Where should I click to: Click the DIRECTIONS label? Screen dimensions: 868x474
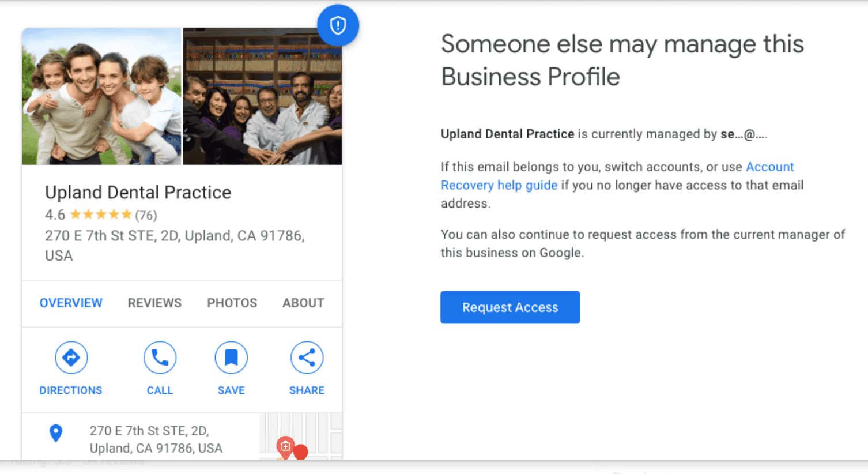coord(71,390)
